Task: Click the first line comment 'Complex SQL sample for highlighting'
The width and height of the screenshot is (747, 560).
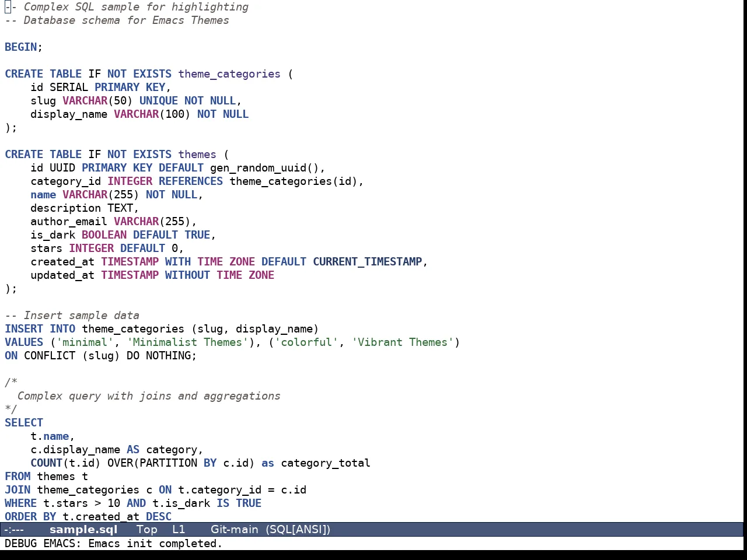Action: click(x=136, y=7)
